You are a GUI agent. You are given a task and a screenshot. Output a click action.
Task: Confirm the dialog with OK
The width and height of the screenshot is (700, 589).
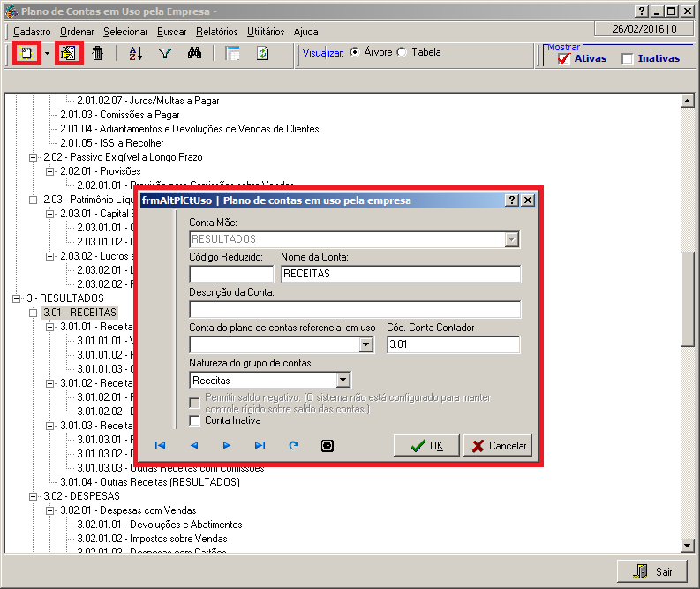coord(426,446)
